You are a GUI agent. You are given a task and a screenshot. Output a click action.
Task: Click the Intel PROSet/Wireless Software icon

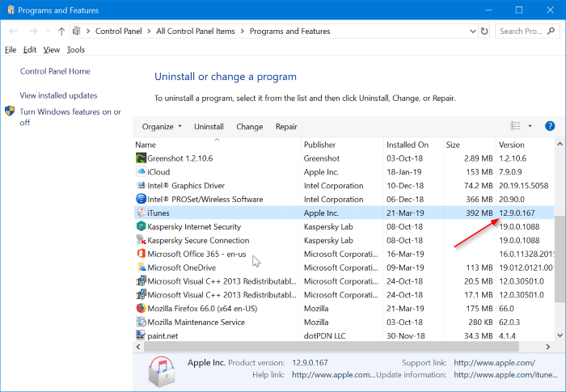click(x=141, y=200)
